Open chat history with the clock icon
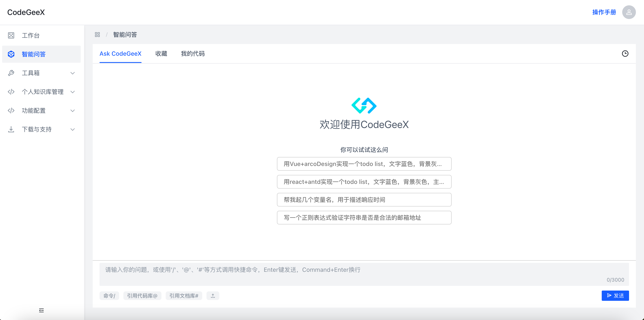This screenshot has width=644, height=320. 625,54
